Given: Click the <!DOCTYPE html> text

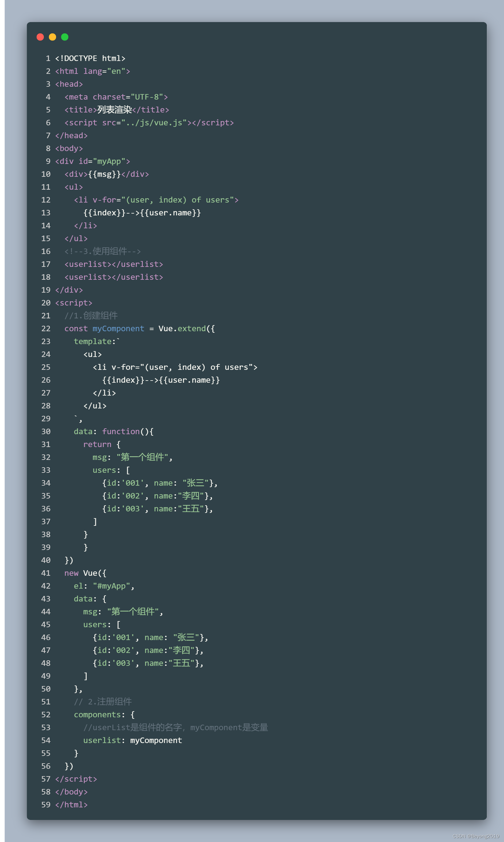Looking at the screenshot, I should click(90, 59).
